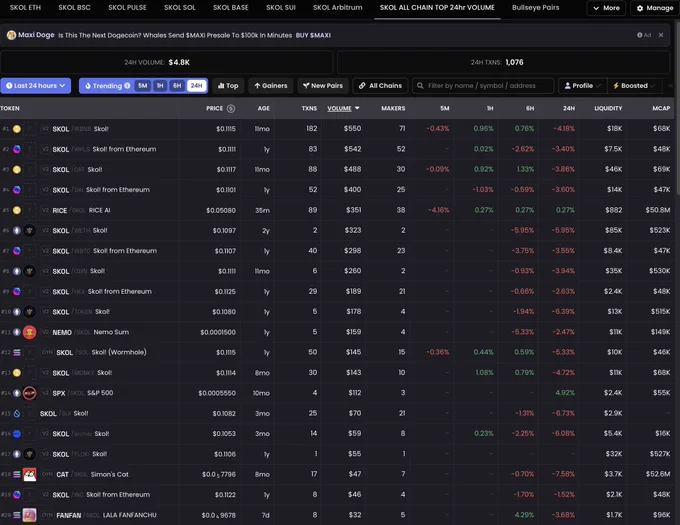Click chain icon of RICE AI row
Screen dimensions: 680x525
pos(16,210)
